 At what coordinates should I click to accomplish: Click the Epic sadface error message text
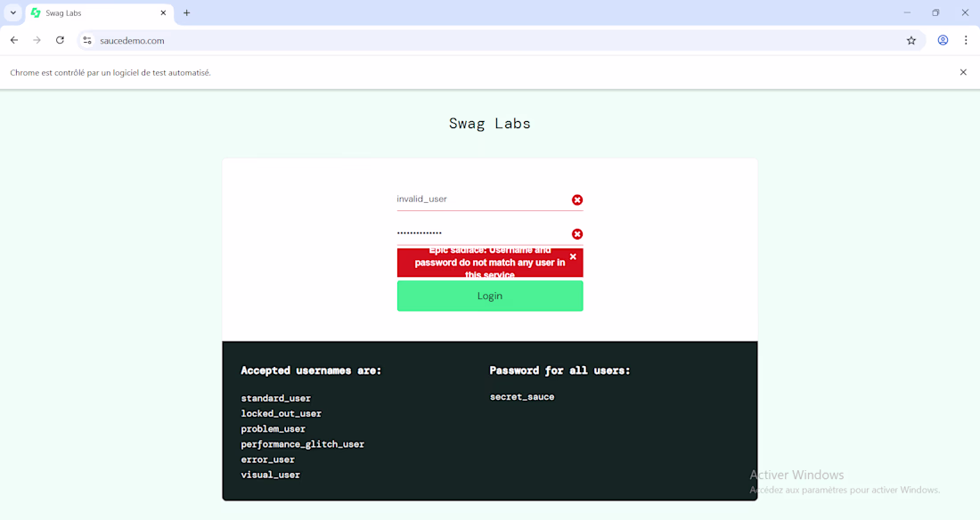click(x=490, y=263)
